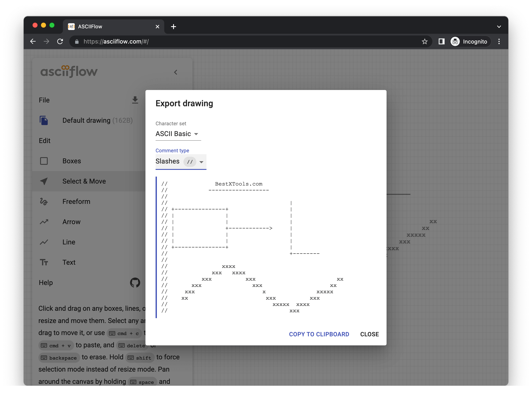Click the tab search down arrow
This screenshot has height=417, width=532.
click(499, 27)
